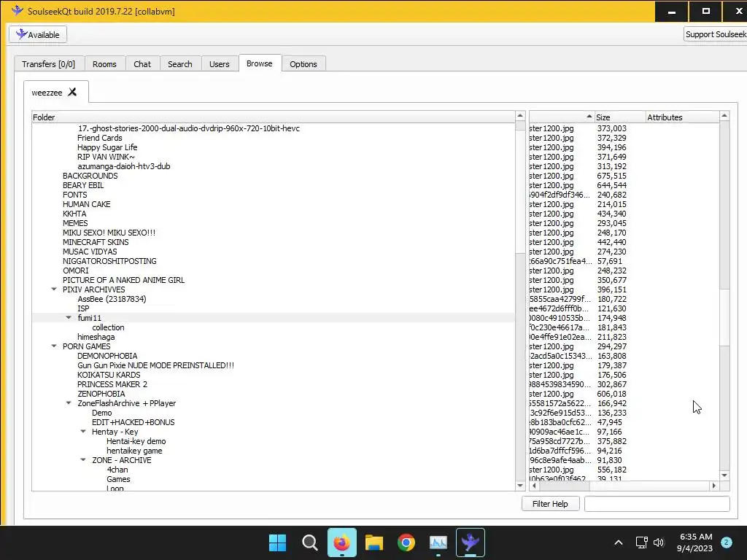Screen dimensions: 747x560
Task: Open notification center badge
Action: point(727,542)
